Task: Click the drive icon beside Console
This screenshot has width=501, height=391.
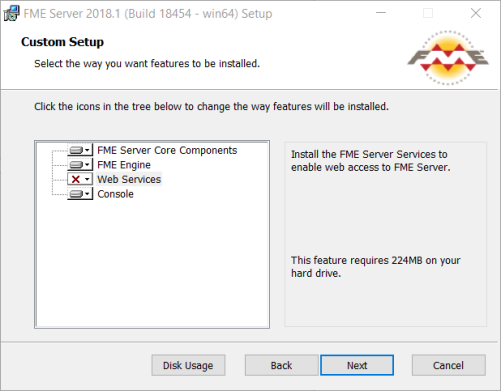Action: point(76,194)
